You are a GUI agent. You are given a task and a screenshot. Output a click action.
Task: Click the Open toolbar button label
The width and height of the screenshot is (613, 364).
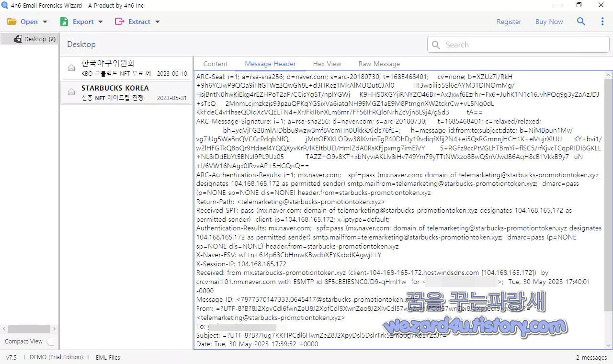click(x=29, y=22)
